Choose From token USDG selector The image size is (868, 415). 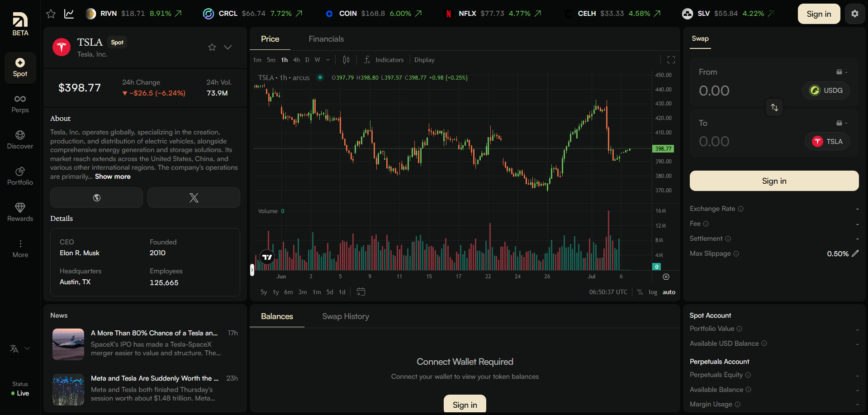coord(826,91)
